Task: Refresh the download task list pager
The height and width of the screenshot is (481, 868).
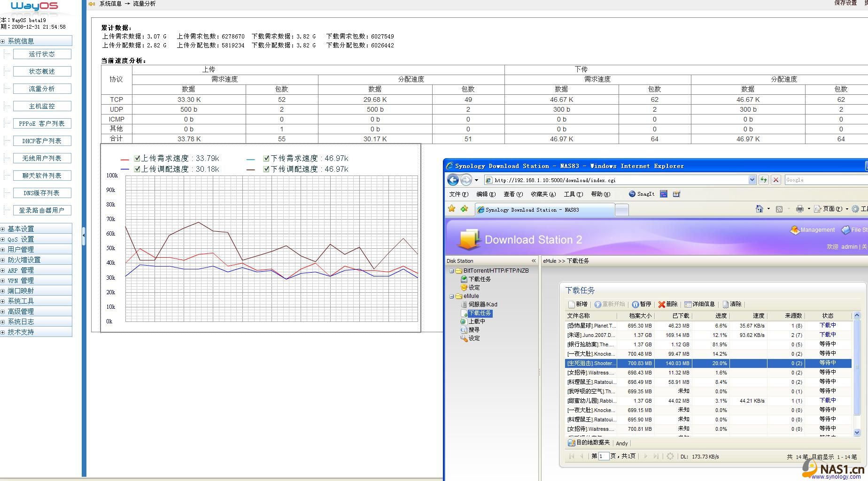Action: pos(670,456)
